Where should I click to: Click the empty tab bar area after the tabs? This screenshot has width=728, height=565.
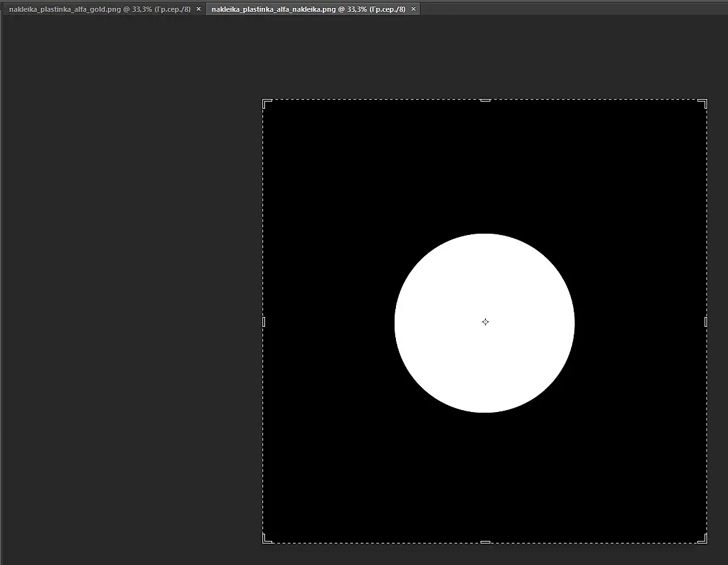pyautogui.click(x=574, y=8)
